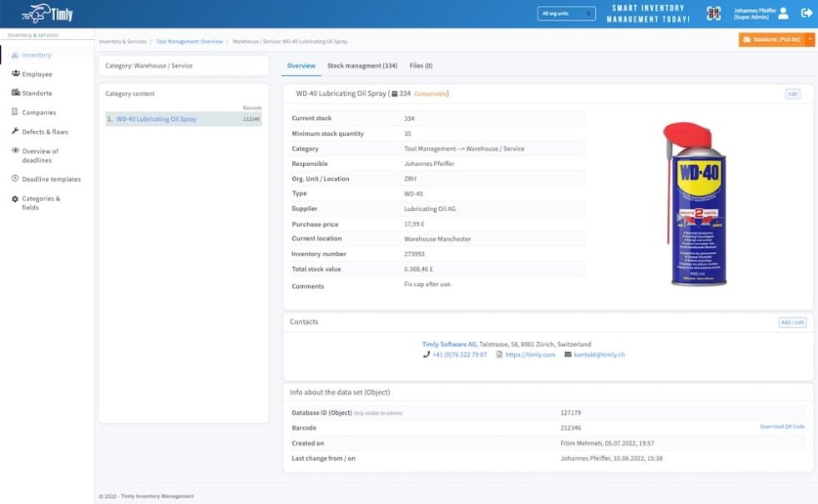Switch to the Stock managment (334) tab
Screen dimensions: 818x504
coord(362,66)
